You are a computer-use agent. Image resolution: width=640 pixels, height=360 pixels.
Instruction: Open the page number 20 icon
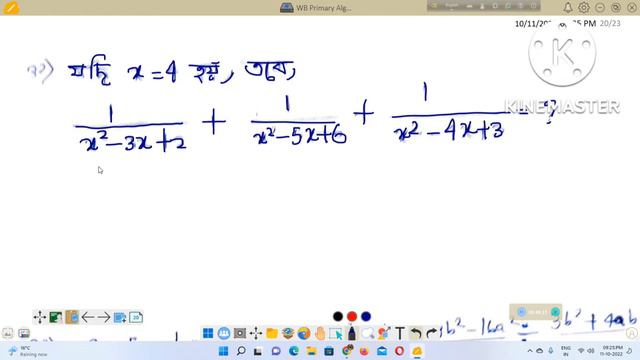coord(136,317)
